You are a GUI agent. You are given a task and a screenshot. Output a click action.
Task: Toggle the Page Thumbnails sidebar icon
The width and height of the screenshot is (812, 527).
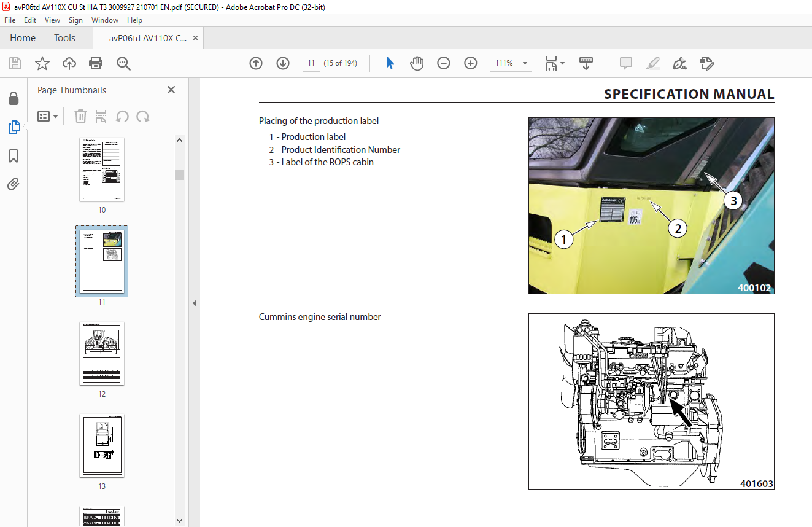point(14,127)
